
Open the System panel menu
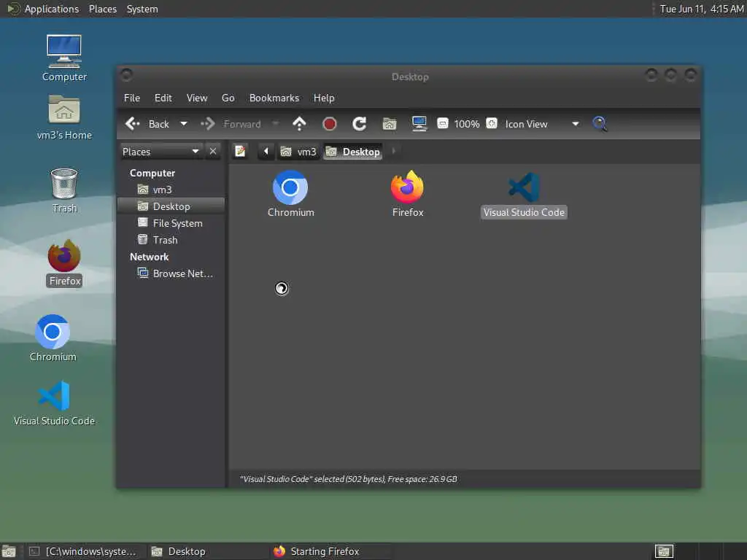coord(142,9)
